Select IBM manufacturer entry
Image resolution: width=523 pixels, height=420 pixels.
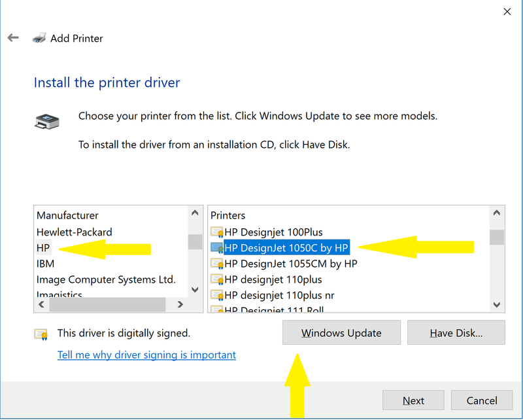coord(45,264)
